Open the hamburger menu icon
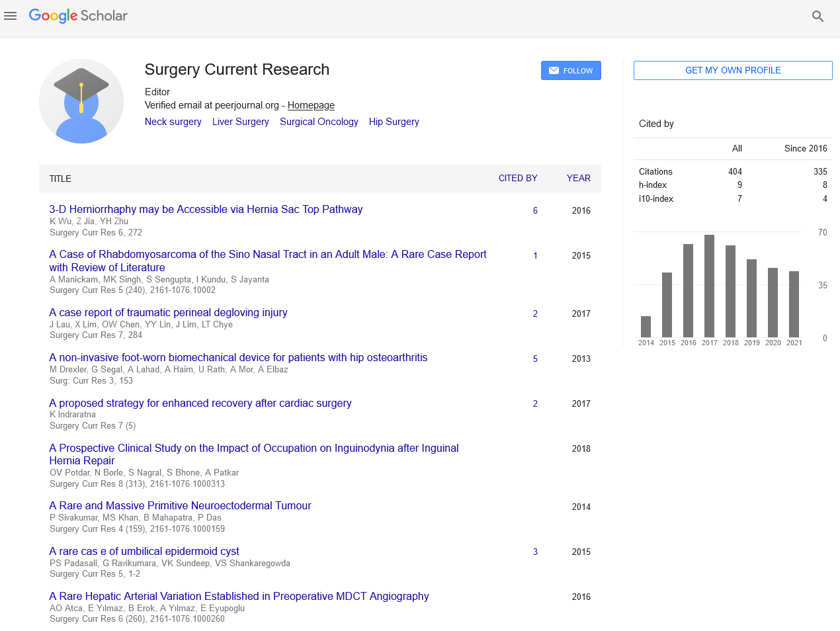Image resolution: width=840 pixels, height=631 pixels. click(10, 16)
